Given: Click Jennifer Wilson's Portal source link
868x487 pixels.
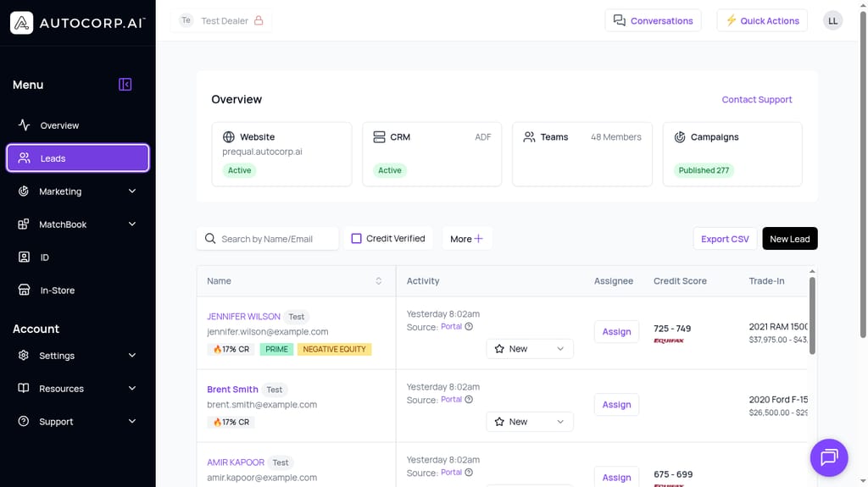Looking at the screenshot, I should (451, 327).
